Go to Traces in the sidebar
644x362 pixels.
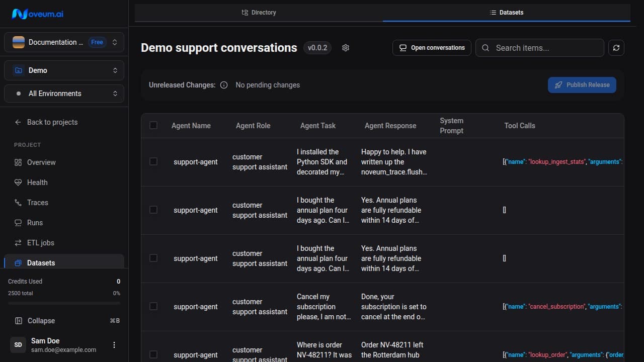coord(64,203)
